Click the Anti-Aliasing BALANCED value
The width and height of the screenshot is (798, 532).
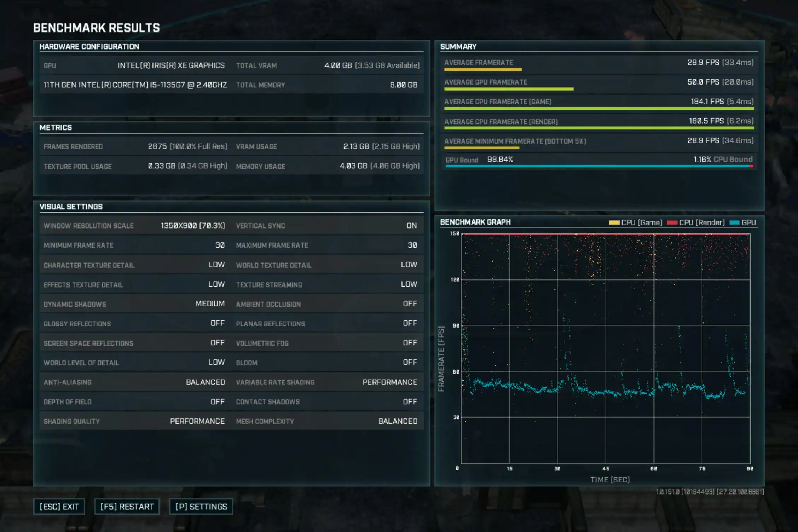tap(205, 382)
